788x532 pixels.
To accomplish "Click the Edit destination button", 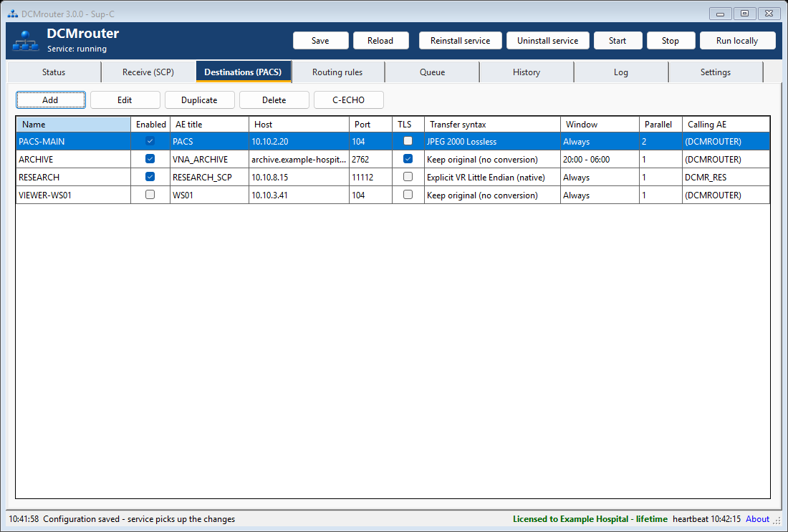I will (x=125, y=100).
